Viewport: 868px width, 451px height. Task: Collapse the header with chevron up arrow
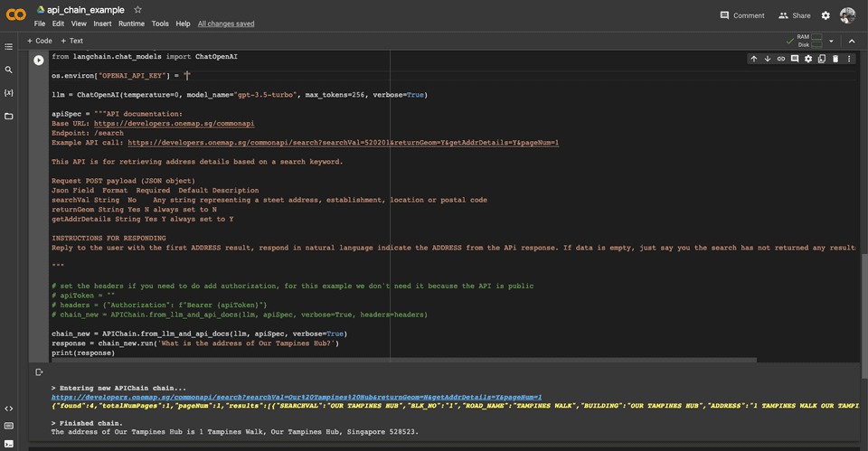(852, 41)
